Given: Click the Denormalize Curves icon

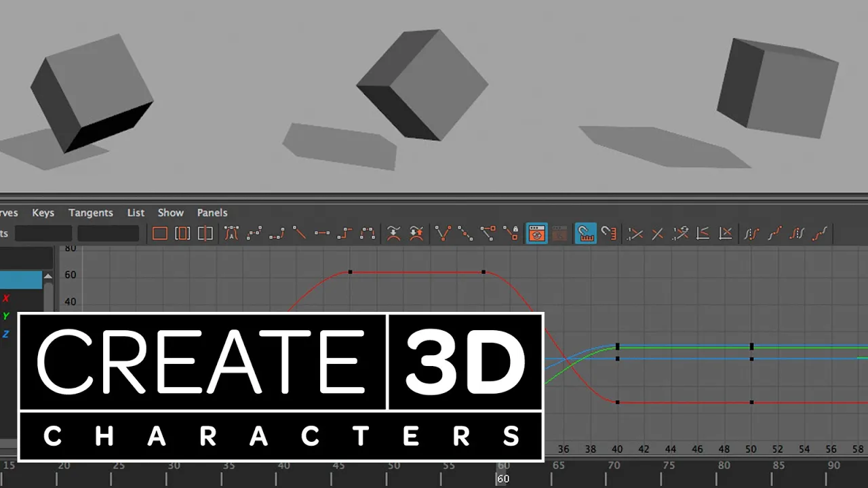Looking at the screenshot, I should coord(658,234).
